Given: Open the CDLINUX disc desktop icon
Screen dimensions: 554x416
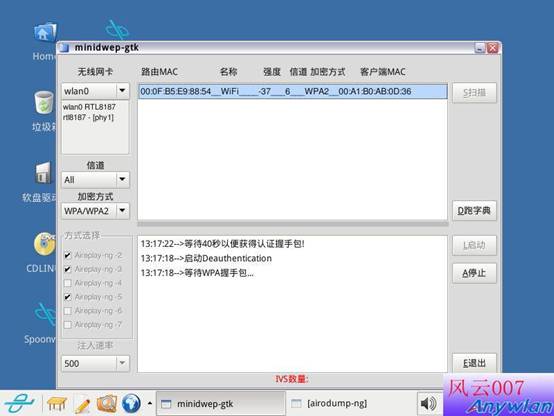Looking at the screenshot, I should (x=45, y=244).
